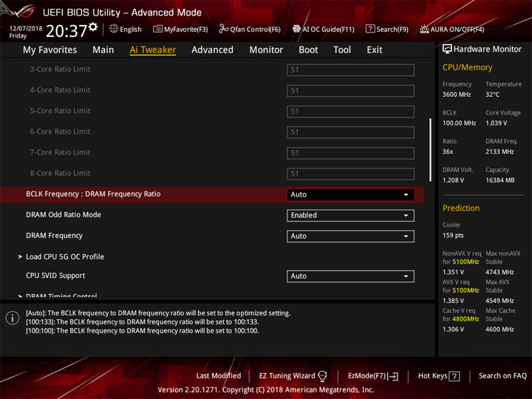
Task: Click the EZ Tuning Wizard lightbulb icon
Action: point(322,376)
